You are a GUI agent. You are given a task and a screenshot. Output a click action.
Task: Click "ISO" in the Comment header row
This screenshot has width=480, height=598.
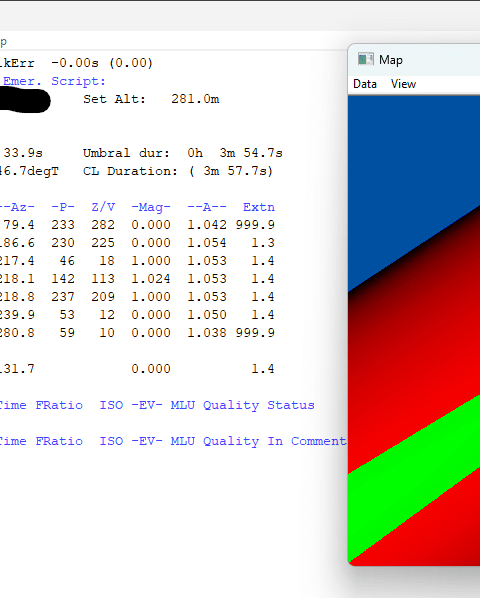pos(111,441)
